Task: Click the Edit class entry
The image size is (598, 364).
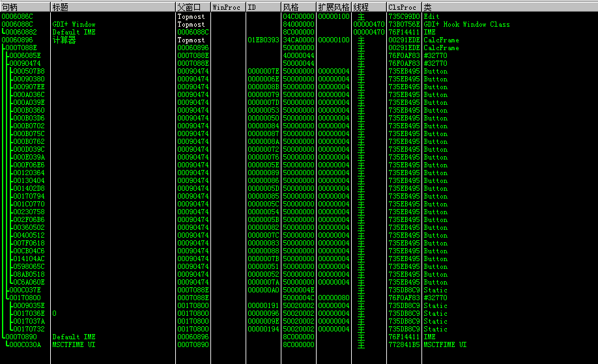Action: coord(431,17)
